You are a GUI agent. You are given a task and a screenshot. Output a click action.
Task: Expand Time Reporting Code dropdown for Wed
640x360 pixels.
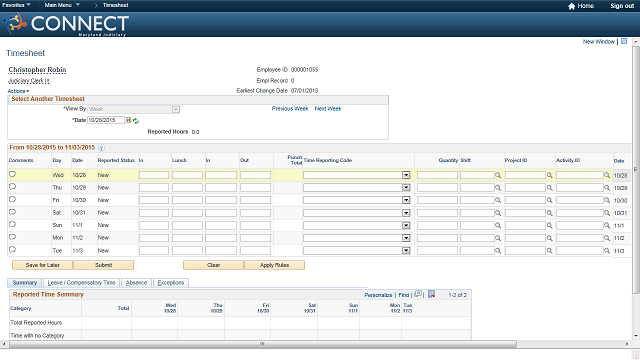pos(406,175)
